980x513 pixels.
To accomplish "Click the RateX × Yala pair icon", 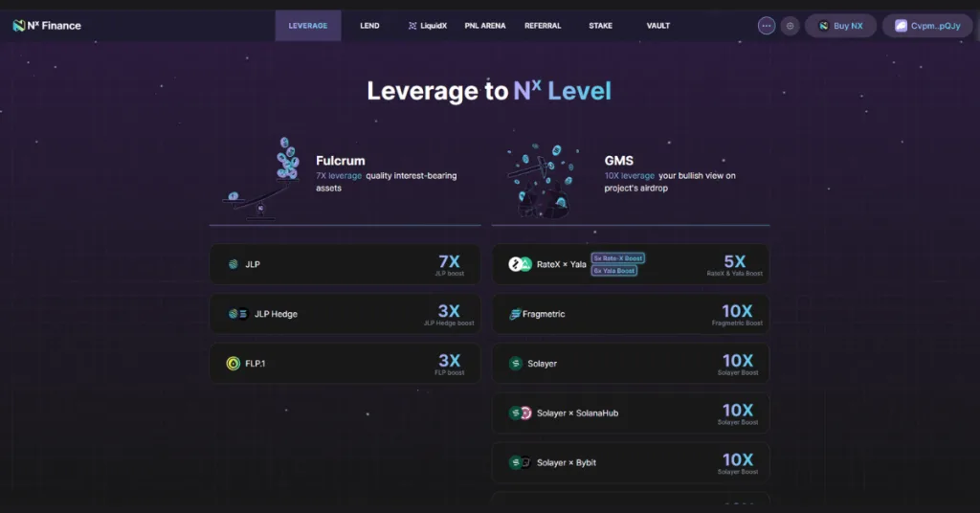I will click(520, 264).
